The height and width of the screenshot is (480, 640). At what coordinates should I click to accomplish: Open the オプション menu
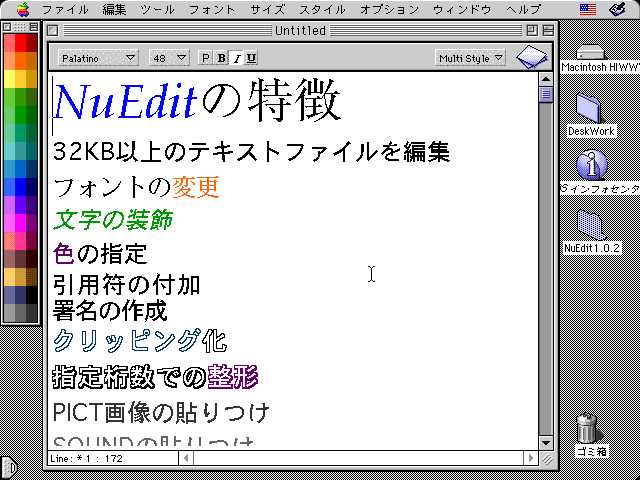389,9
